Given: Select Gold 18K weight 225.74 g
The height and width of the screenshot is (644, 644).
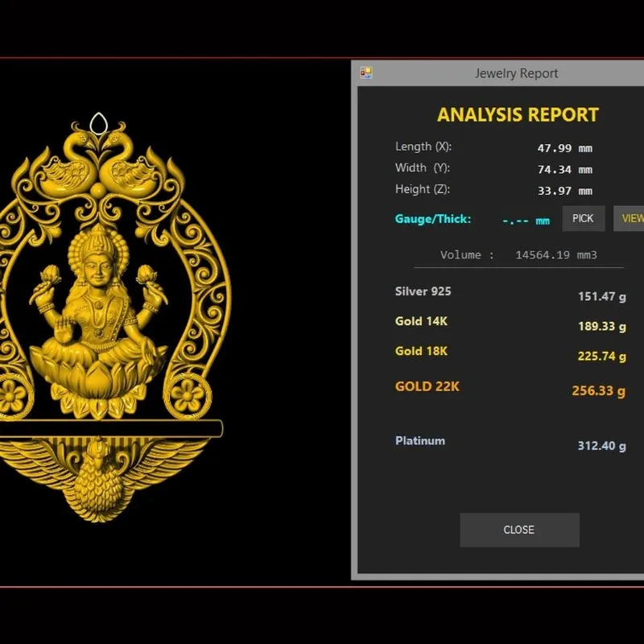Looking at the screenshot, I should [x=601, y=356].
